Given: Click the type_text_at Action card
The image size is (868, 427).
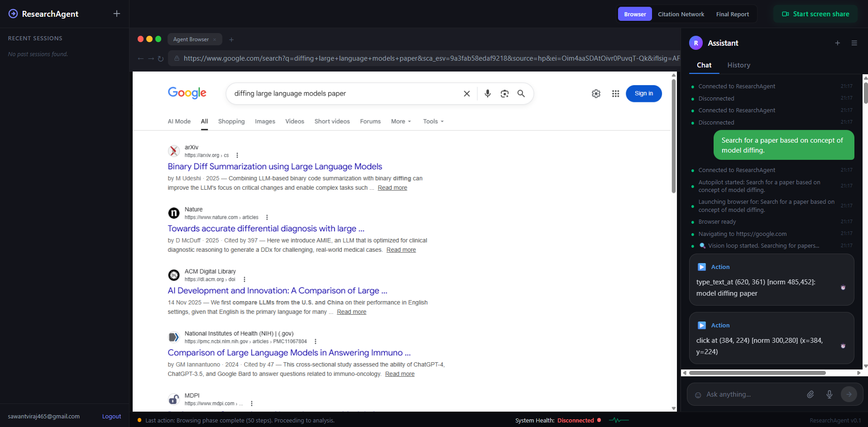Looking at the screenshot, I should tap(772, 280).
